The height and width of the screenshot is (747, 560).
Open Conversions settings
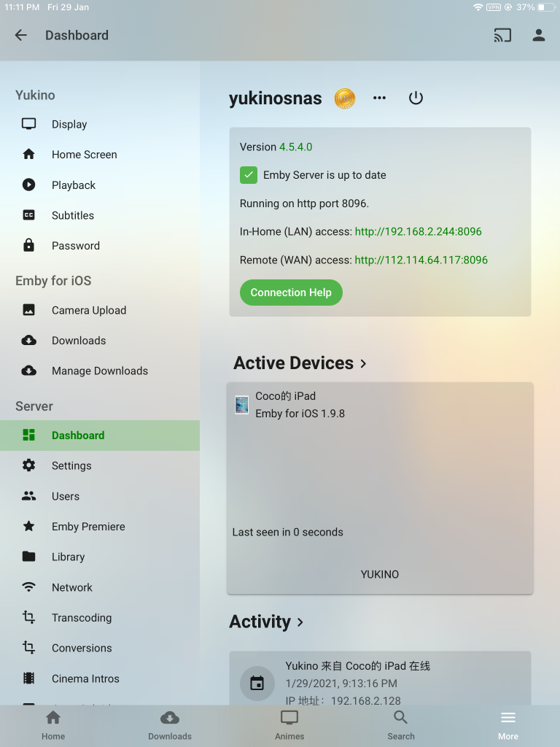click(x=100, y=648)
